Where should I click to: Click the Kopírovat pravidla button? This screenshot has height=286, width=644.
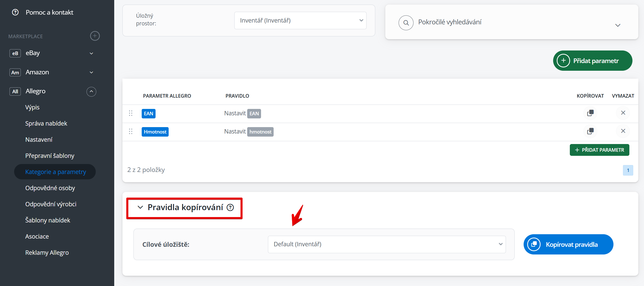[x=568, y=244]
